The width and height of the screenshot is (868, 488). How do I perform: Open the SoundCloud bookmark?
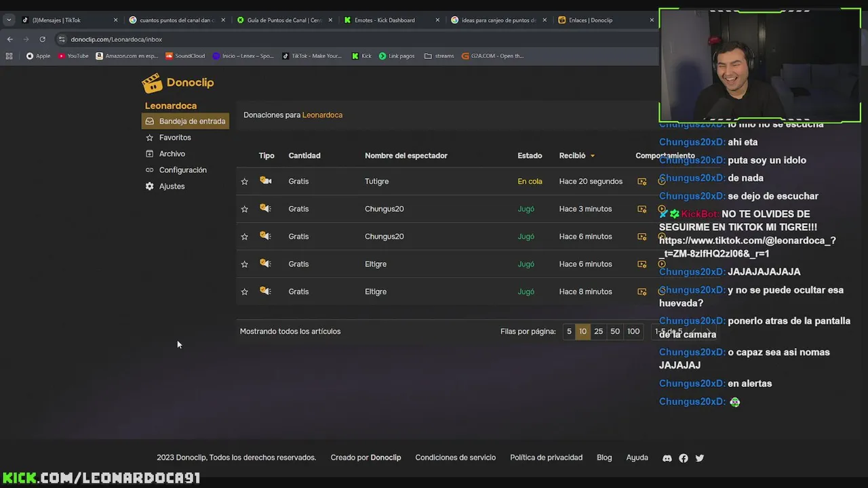pos(185,56)
